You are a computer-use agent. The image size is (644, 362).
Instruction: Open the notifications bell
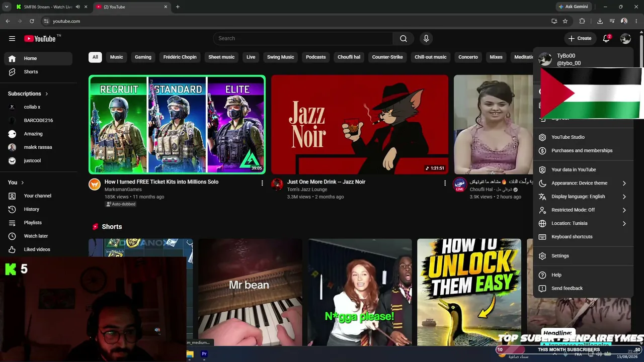click(x=606, y=39)
